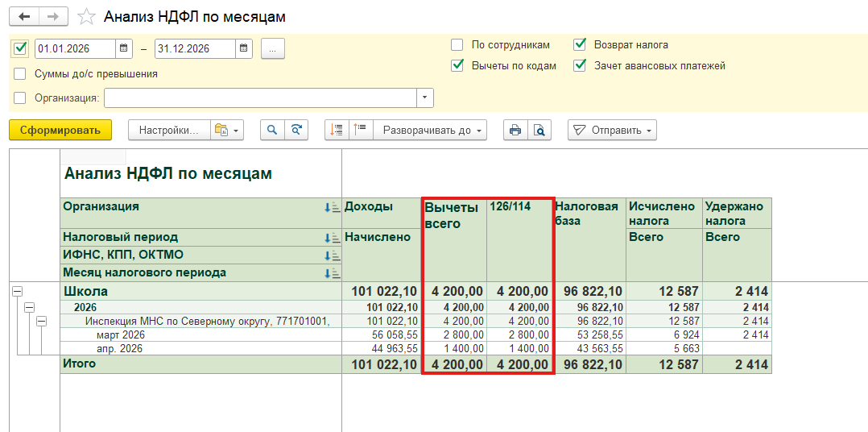Go forward with the right arrow button

[53, 17]
